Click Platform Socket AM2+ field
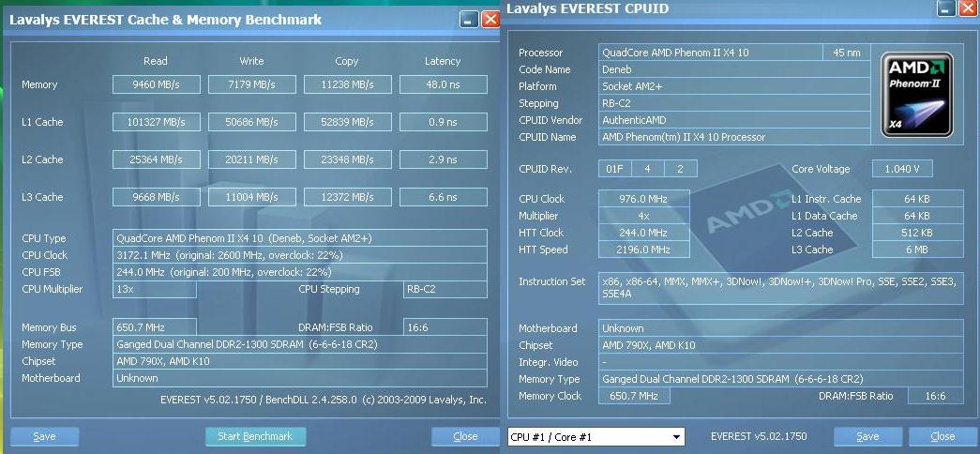Image resolution: width=980 pixels, height=454 pixels. point(734,86)
